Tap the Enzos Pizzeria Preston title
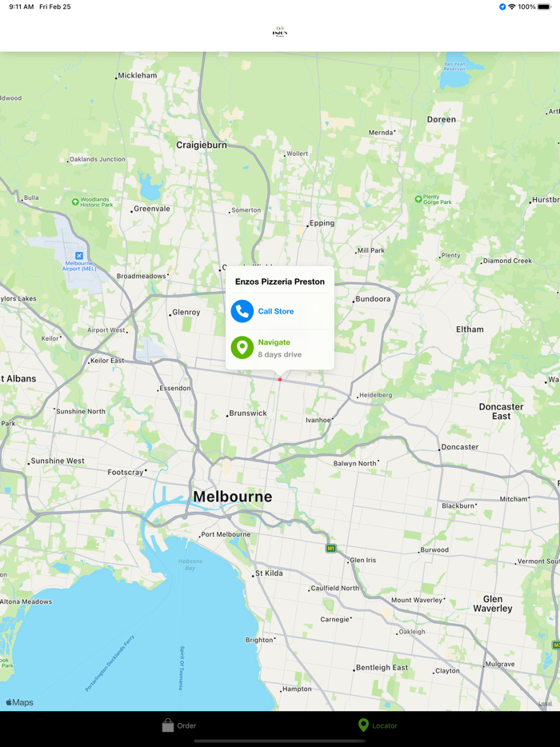Viewport: 560px width, 747px height. click(x=280, y=282)
